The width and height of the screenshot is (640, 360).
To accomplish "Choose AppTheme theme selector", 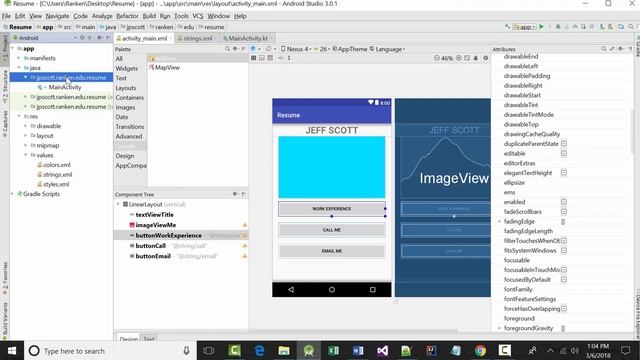I will click(349, 49).
